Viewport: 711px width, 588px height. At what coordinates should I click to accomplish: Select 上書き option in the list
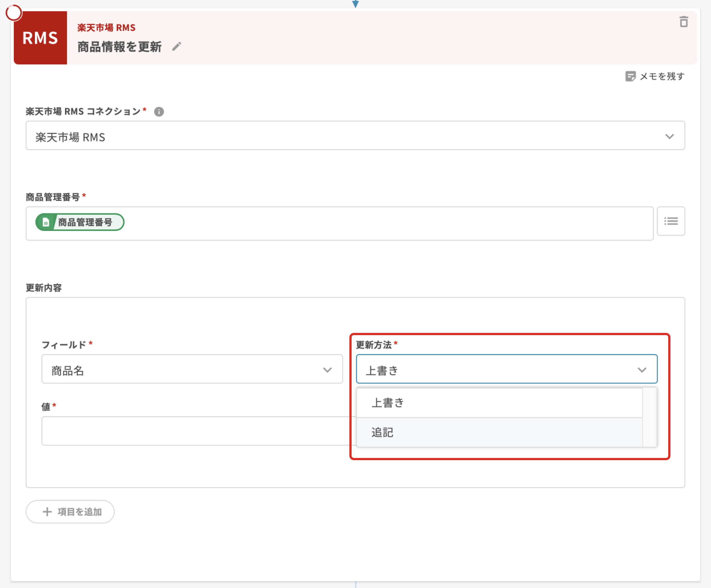tap(499, 403)
